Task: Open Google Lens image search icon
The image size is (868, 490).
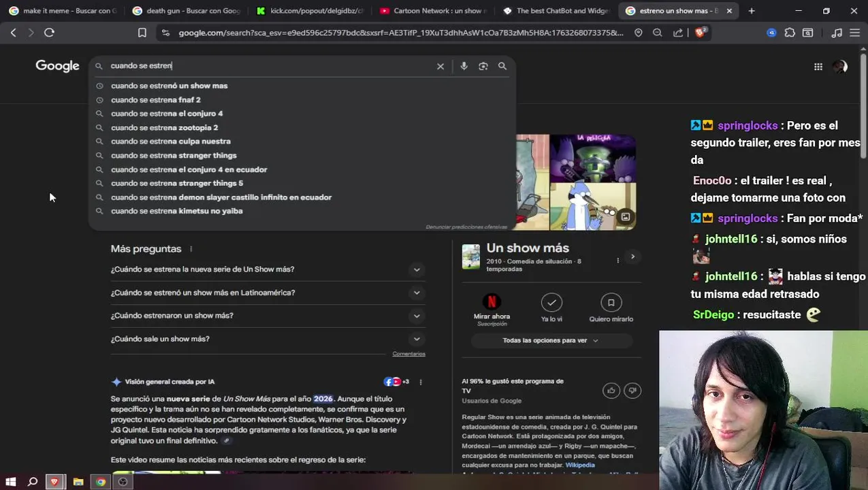Action: 483,66
